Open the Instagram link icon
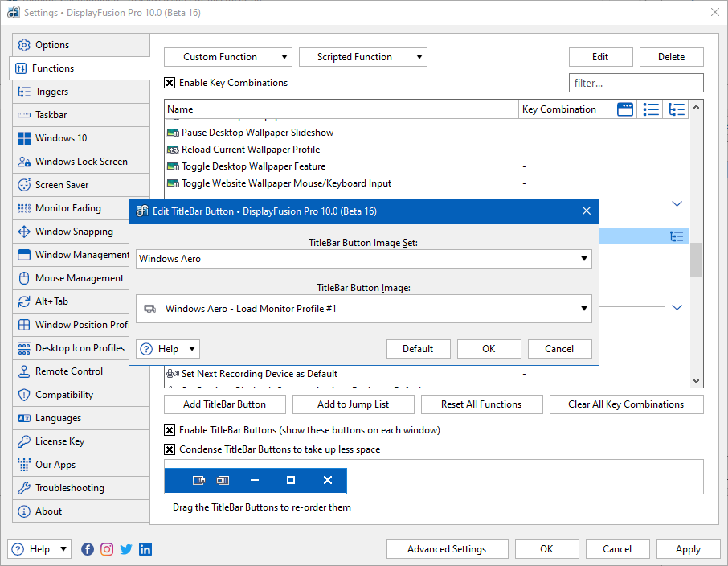 click(x=107, y=549)
